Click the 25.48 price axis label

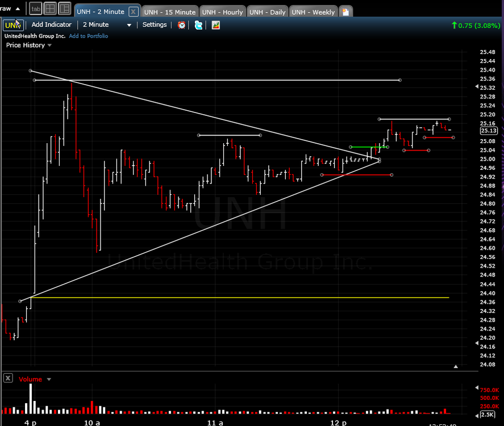488,52
